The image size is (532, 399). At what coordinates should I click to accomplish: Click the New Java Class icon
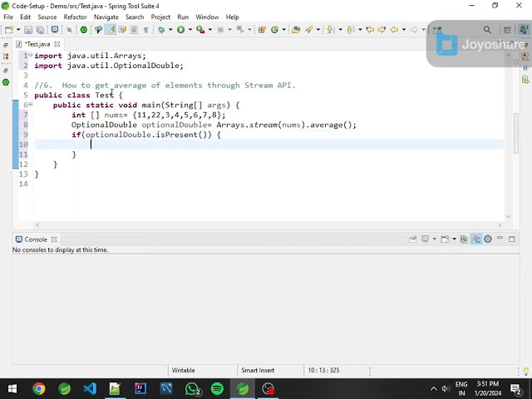click(274, 30)
